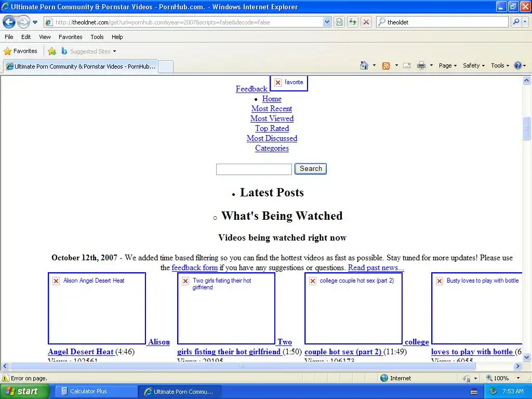Click the page search text field
The width and height of the screenshot is (532, 399).
[x=254, y=169]
